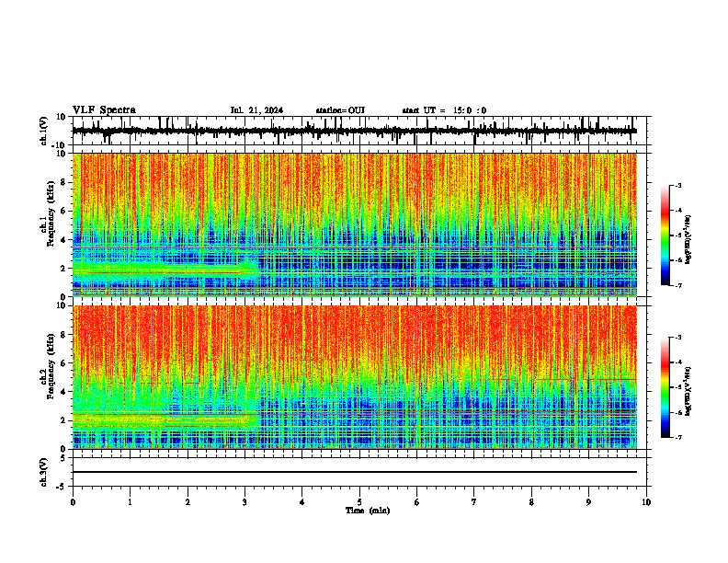This screenshot has width=728, height=563.
Task: Click the flat ch.3 voltage line
Action: pos(355,472)
